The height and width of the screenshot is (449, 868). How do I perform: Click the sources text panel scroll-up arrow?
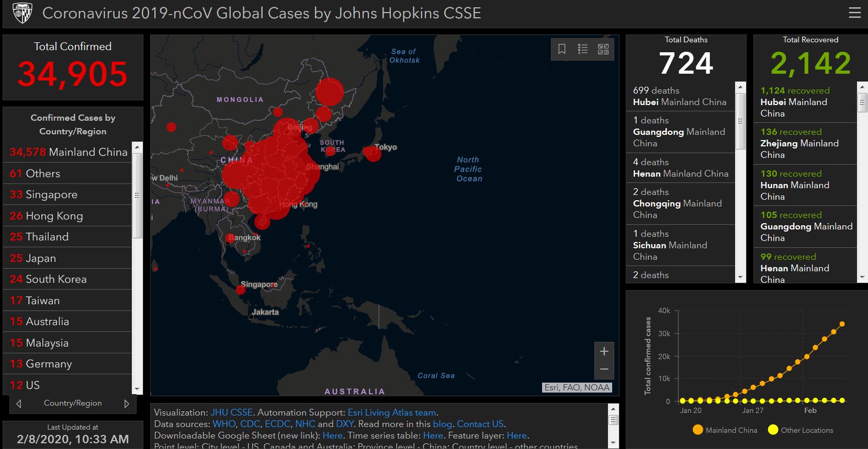coord(614,408)
